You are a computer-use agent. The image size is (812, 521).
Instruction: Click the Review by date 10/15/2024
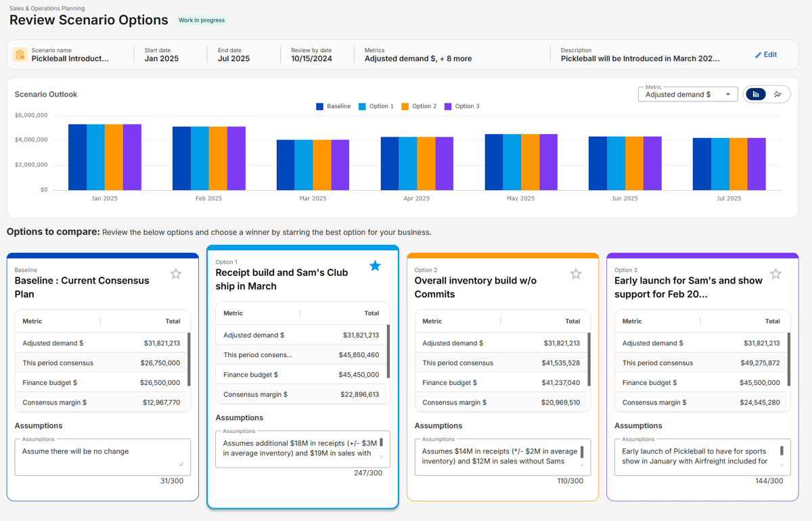pyautogui.click(x=311, y=59)
